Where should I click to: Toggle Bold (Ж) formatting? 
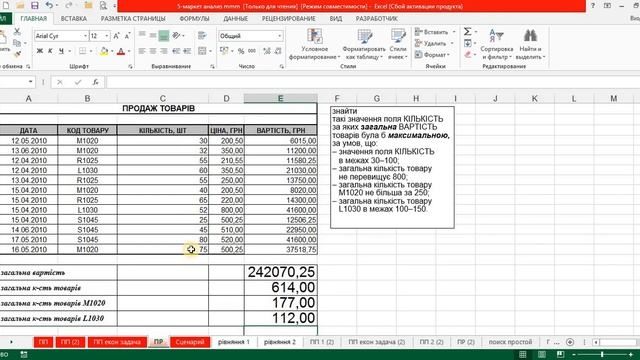pos(40,51)
